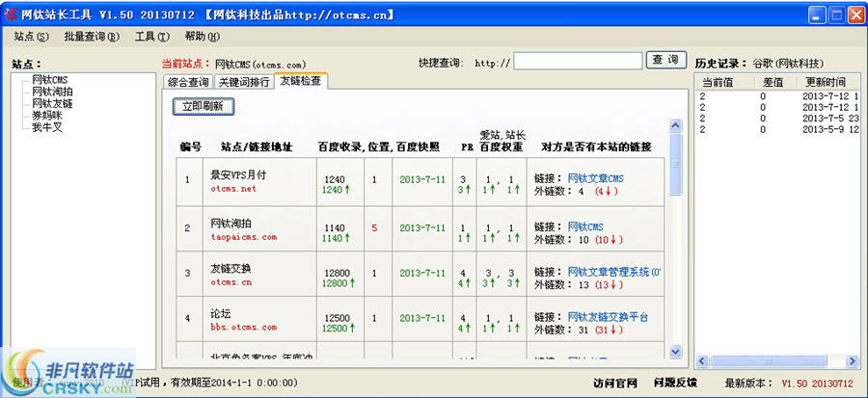
Task: Open the 网钛友链交换平台 link
Action: pyautogui.click(x=608, y=317)
